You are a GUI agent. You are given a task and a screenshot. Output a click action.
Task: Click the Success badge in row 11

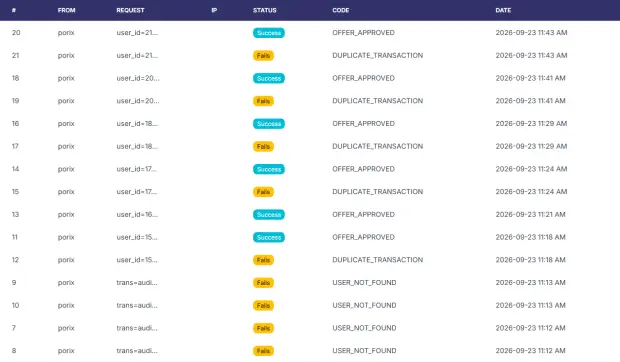click(x=269, y=238)
